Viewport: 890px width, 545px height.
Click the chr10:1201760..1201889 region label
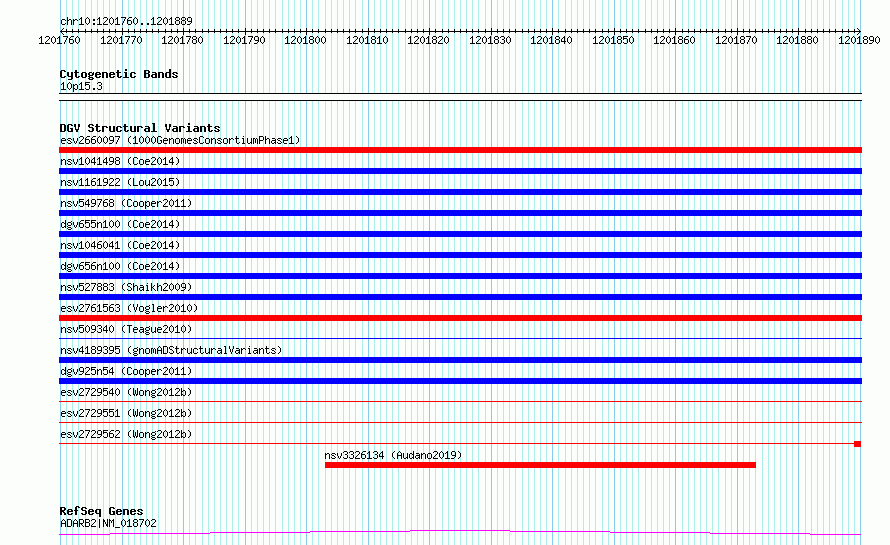click(x=126, y=21)
